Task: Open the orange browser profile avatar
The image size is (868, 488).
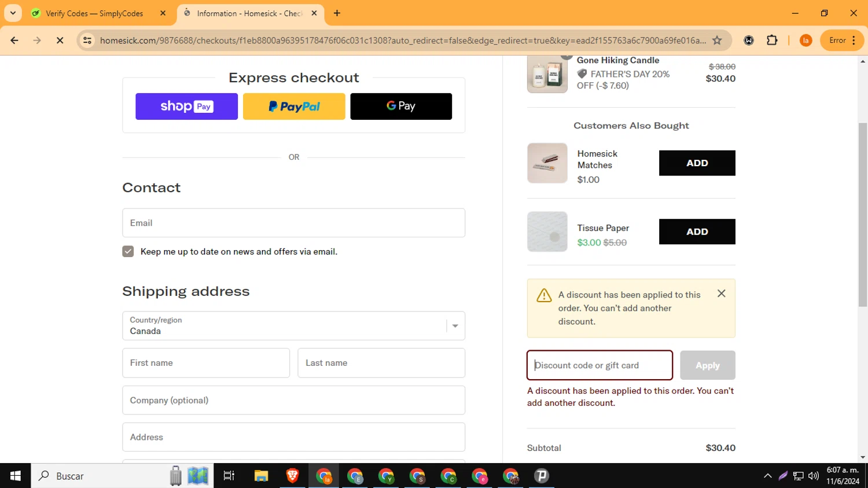Action: pos(806,41)
